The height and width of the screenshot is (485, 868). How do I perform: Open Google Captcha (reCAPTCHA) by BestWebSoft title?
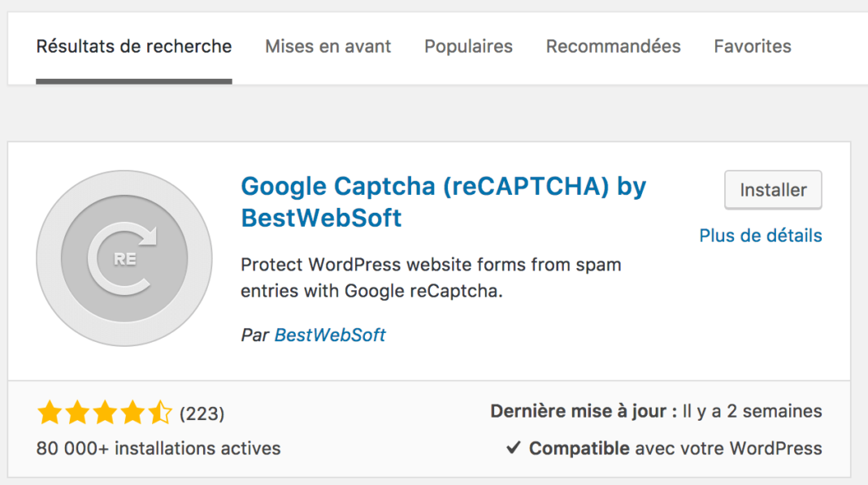coord(443,201)
